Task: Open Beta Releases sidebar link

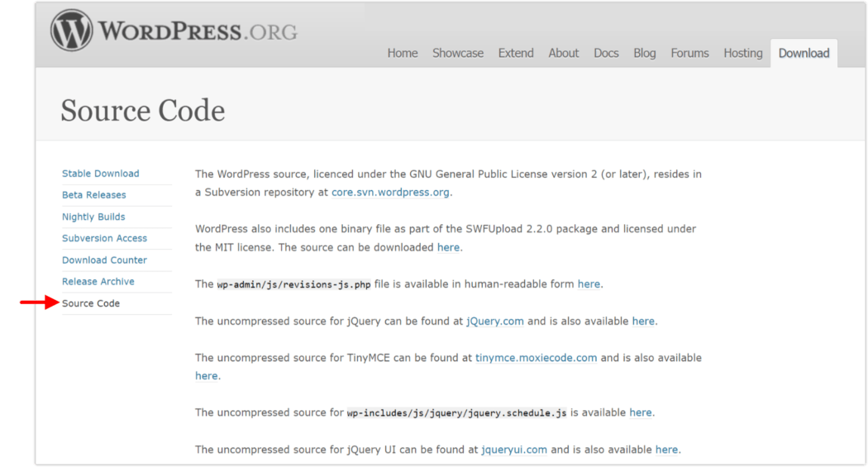Action: (94, 195)
